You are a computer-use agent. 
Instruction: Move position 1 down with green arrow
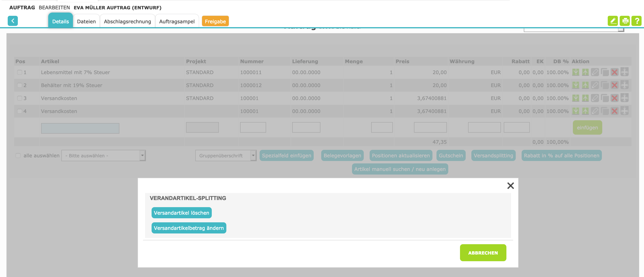576,72
